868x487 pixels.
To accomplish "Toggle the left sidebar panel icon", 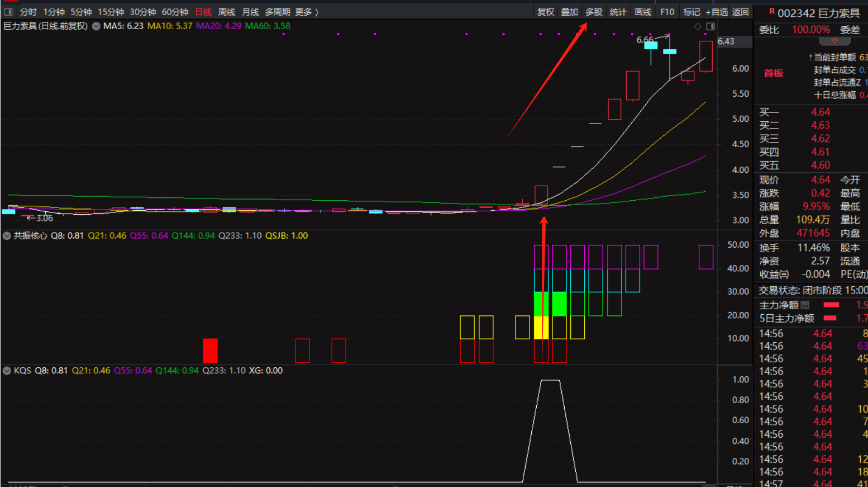I will pyautogui.click(x=8, y=12).
